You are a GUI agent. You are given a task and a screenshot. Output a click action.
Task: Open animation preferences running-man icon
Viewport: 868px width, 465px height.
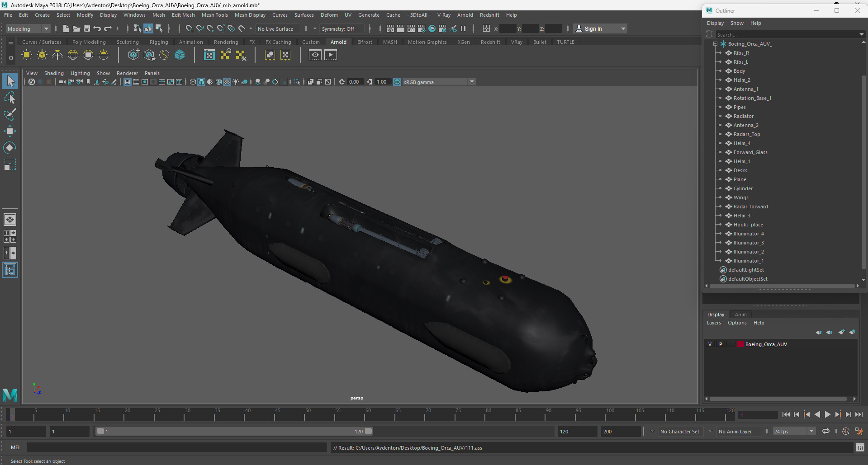pyautogui.click(x=859, y=432)
